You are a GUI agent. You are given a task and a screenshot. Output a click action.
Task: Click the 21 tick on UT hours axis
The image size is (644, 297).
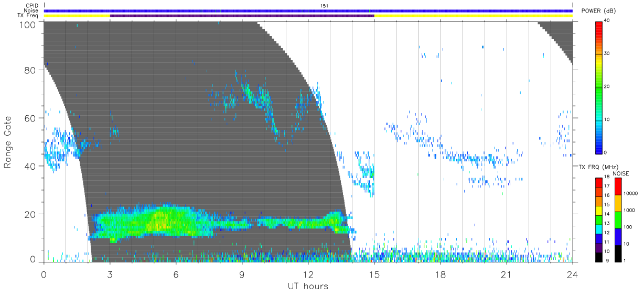click(506, 274)
